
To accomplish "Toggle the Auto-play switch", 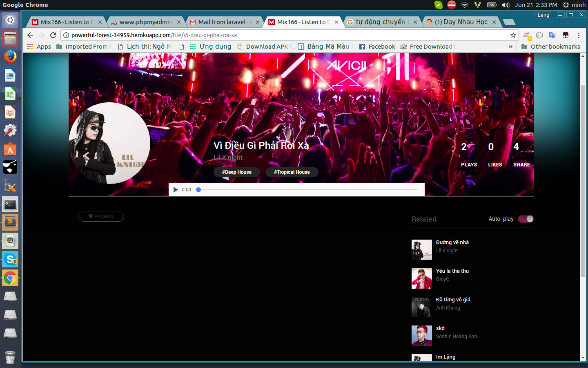I will coord(526,219).
